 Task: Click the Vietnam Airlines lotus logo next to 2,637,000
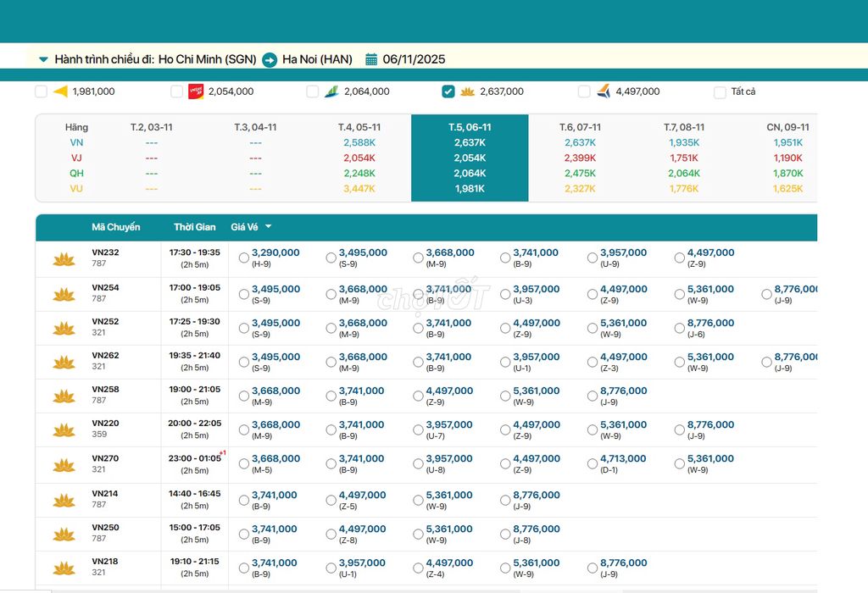(467, 91)
